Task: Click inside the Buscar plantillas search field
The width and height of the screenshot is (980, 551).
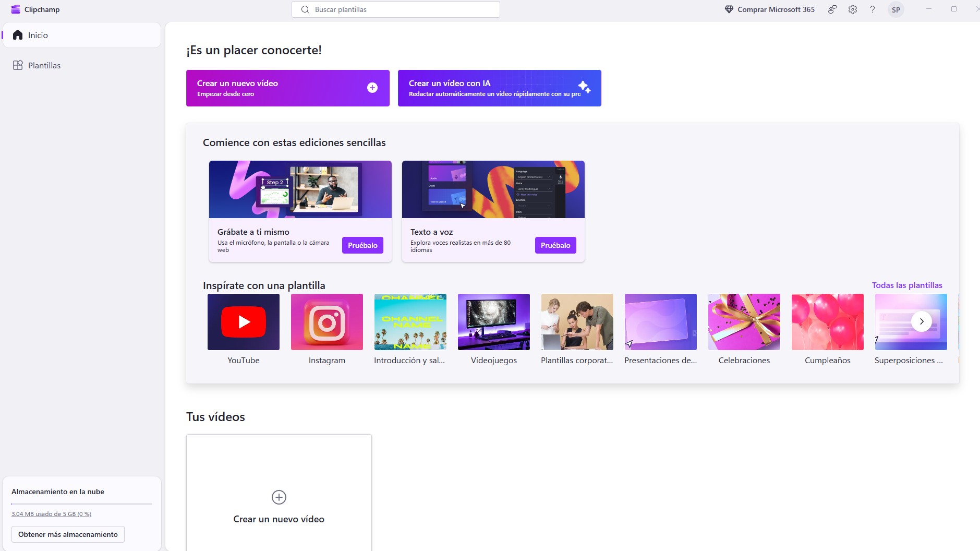Action: tap(396, 9)
